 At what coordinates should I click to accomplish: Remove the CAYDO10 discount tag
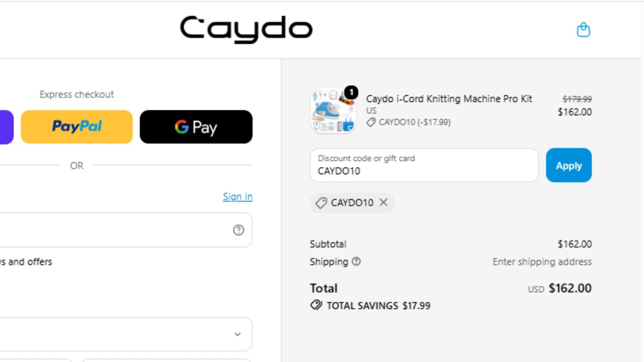[x=384, y=202]
